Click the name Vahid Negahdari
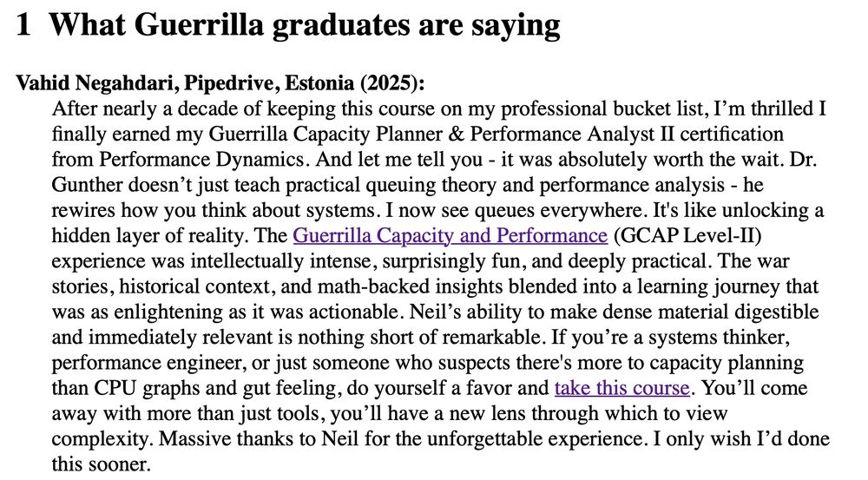This screenshot has width=868, height=480. [x=96, y=83]
